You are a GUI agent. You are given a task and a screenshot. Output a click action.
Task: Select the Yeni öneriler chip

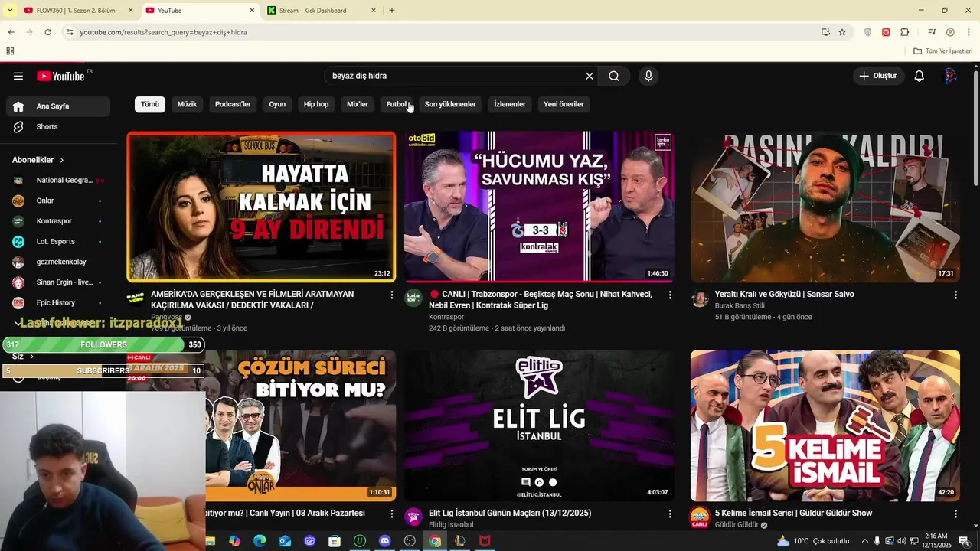563,104
